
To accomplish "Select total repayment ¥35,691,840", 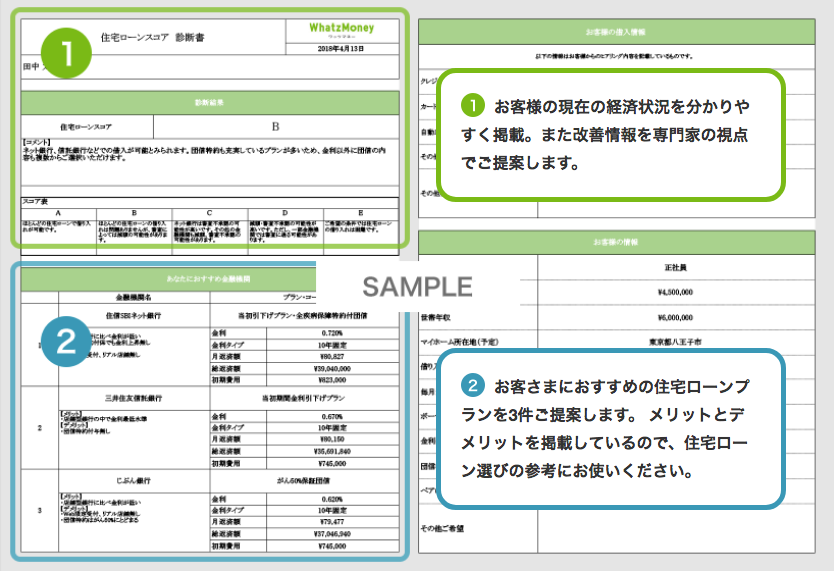I will pyautogui.click(x=332, y=451).
